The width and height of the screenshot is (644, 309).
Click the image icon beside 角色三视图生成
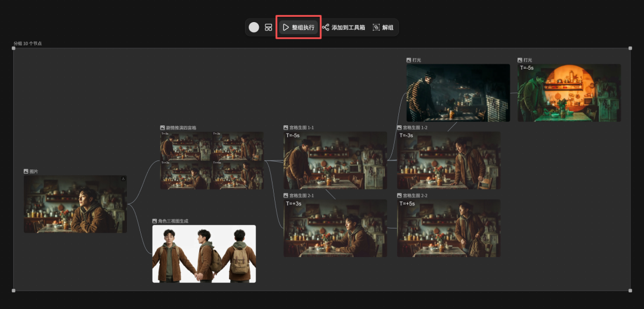pyautogui.click(x=154, y=221)
